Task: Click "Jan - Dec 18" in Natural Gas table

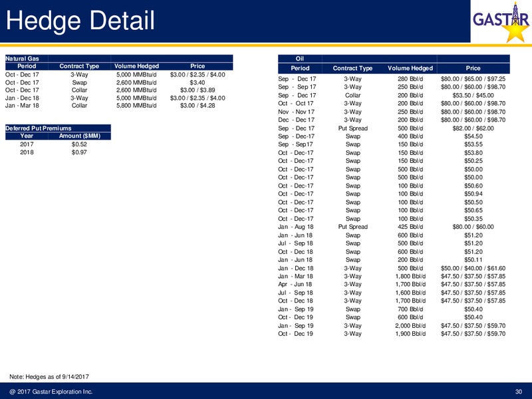Action: [22, 98]
